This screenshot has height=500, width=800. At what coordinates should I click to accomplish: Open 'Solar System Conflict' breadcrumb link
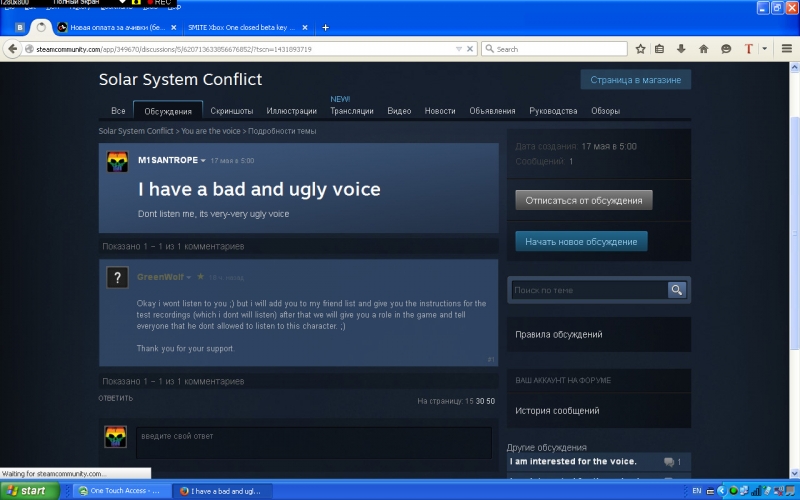tap(136, 131)
